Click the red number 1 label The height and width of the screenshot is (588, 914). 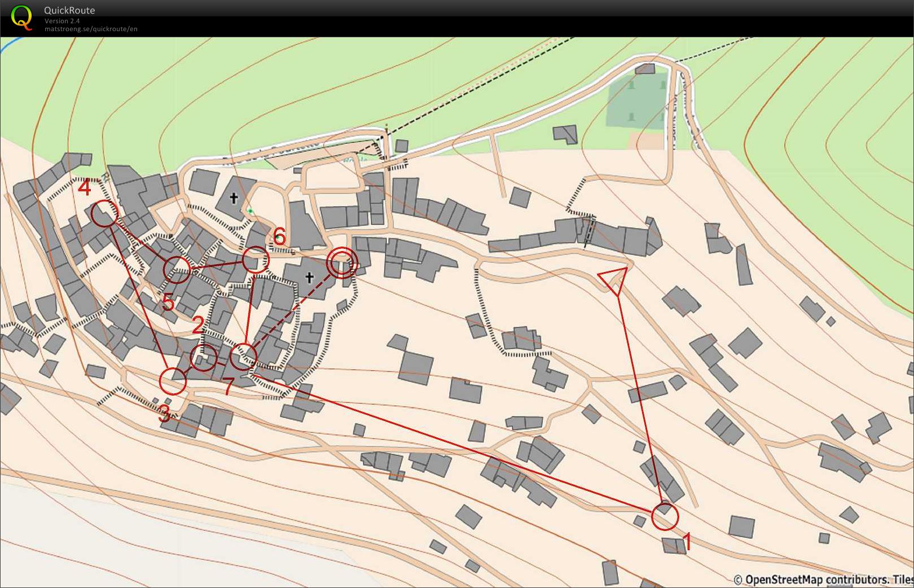687,542
